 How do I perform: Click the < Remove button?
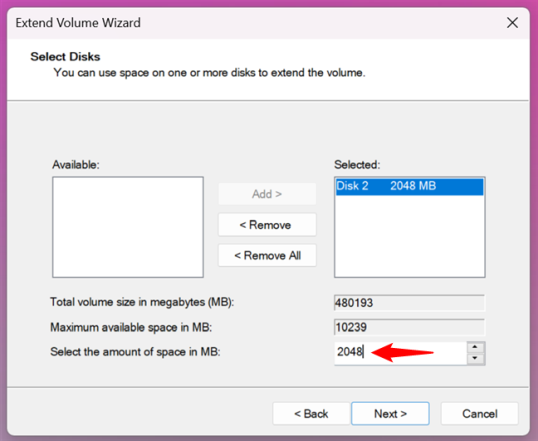267,225
